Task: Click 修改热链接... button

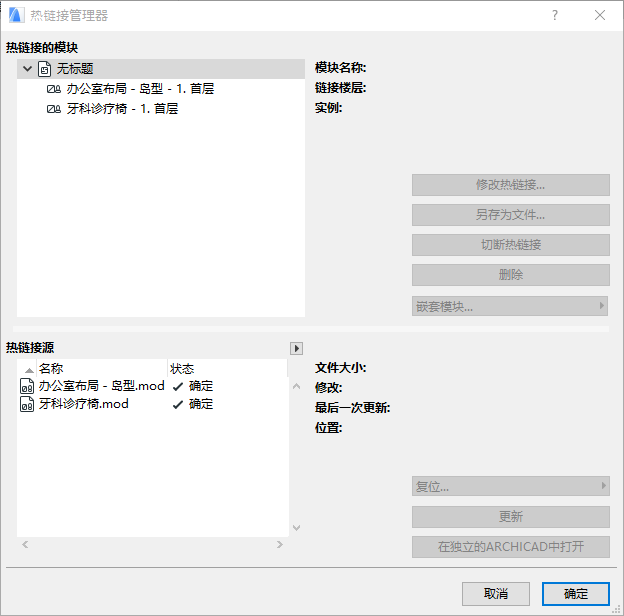Action: point(511,185)
